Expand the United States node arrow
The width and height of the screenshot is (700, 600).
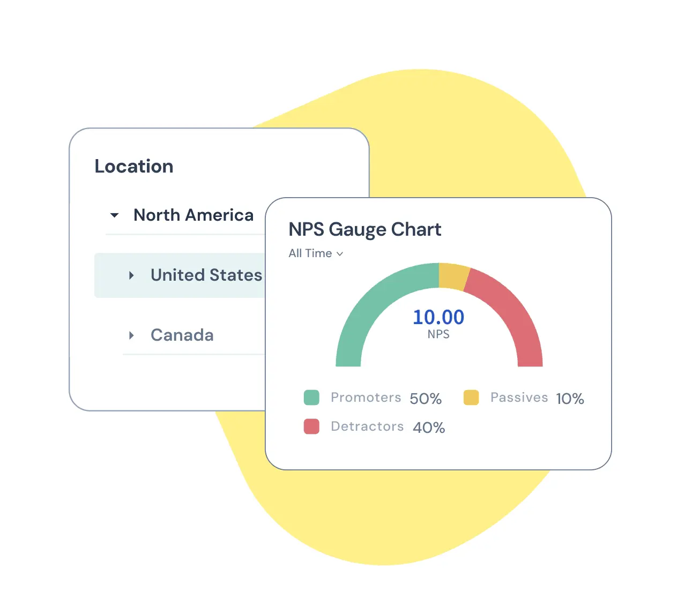coord(131,275)
